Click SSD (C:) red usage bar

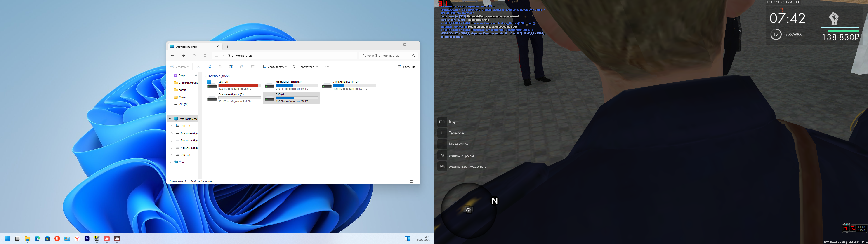tap(240, 85)
